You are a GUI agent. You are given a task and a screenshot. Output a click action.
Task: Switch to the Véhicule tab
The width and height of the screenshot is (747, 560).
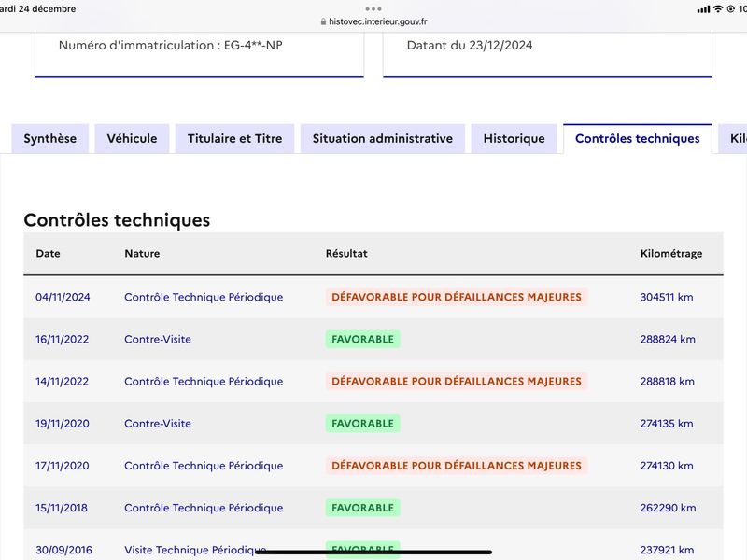[132, 138]
